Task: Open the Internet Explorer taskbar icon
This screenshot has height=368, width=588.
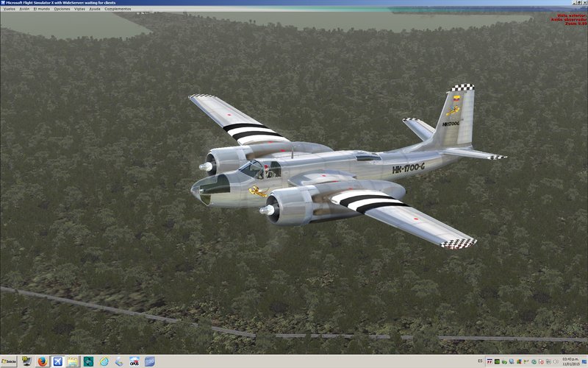Action: (x=104, y=361)
